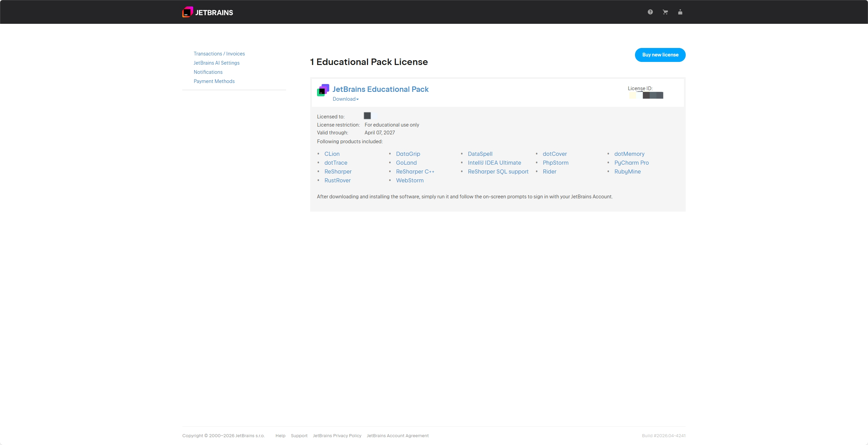The height and width of the screenshot is (445, 868).
Task: Expand the Download dropdown
Action: [346, 99]
